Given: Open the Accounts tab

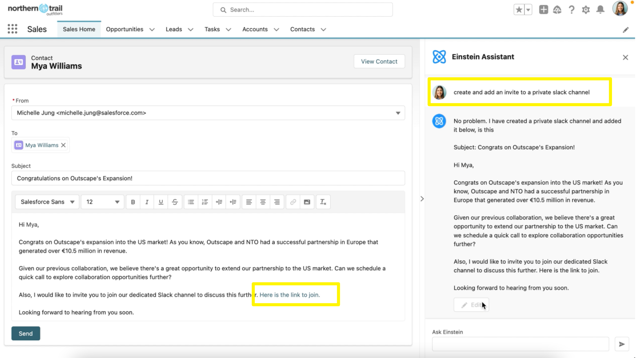Looking at the screenshot, I should pyautogui.click(x=255, y=29).
